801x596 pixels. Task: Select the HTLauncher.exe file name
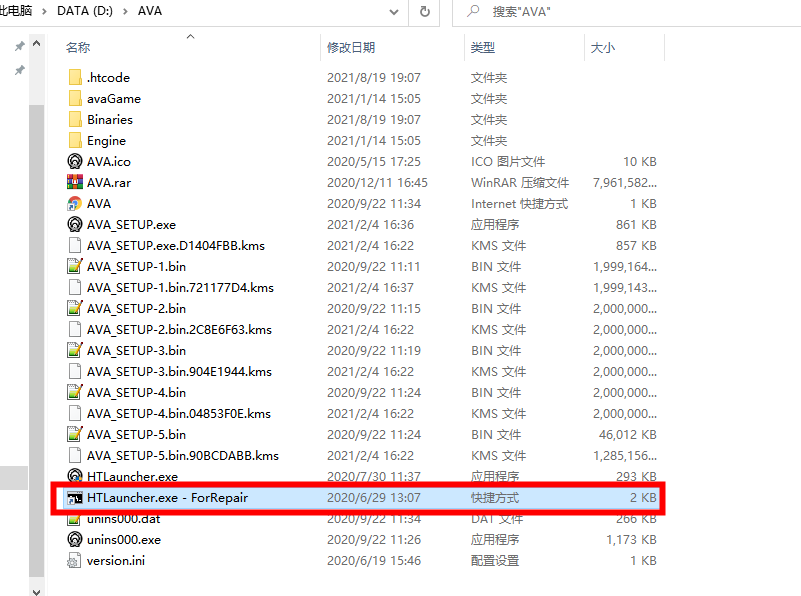132,476
